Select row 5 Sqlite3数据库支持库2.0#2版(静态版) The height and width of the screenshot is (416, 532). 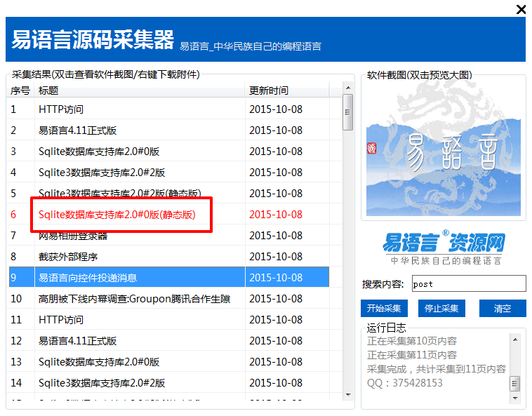168,193
